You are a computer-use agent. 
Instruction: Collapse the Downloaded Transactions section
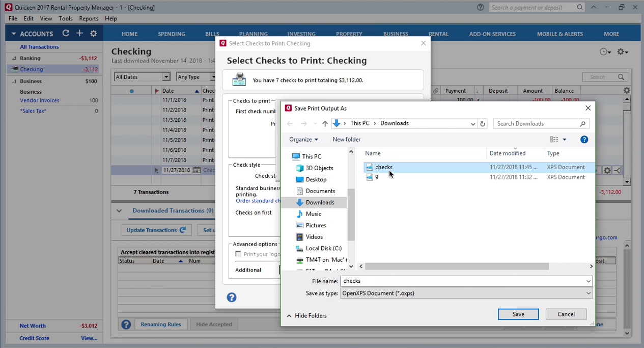[119, 211]
